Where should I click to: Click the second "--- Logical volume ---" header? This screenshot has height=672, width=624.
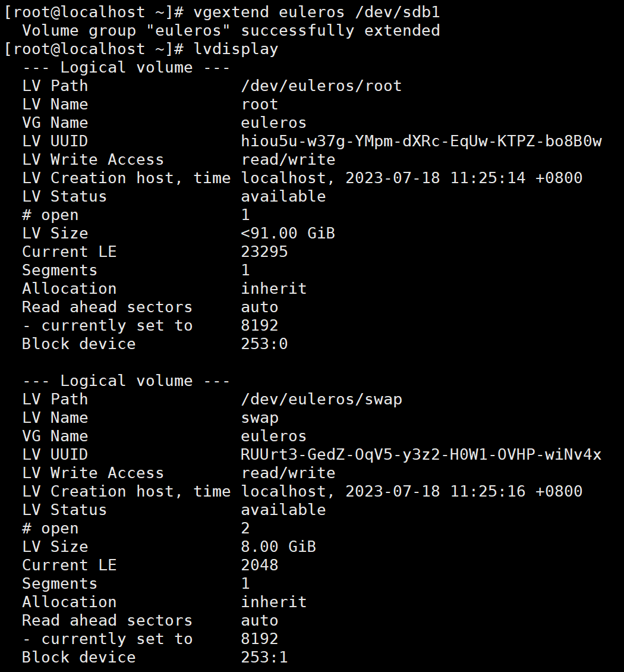[127, 381]
